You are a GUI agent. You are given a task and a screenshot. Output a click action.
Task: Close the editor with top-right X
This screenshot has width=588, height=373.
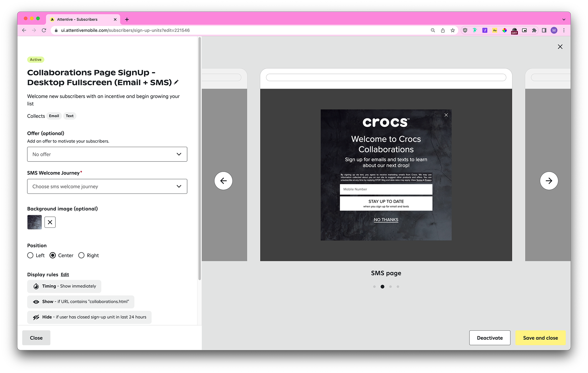(560, 47)
